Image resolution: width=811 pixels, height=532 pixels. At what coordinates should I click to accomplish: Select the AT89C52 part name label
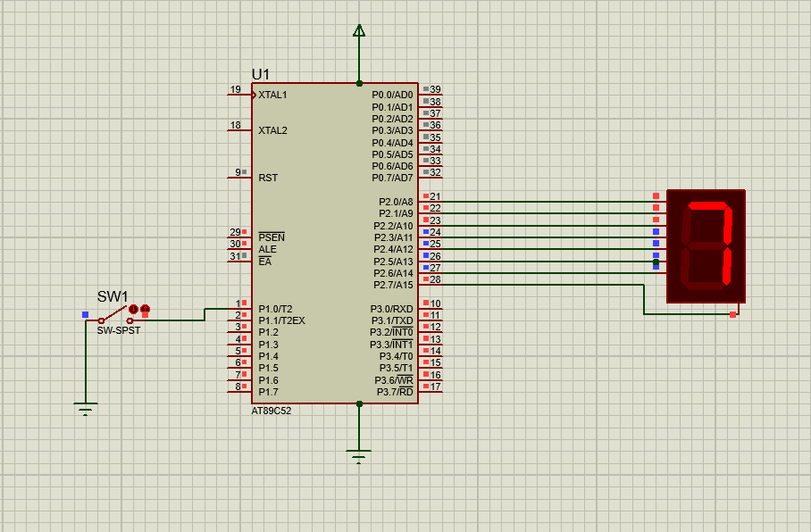pos(272,411)
